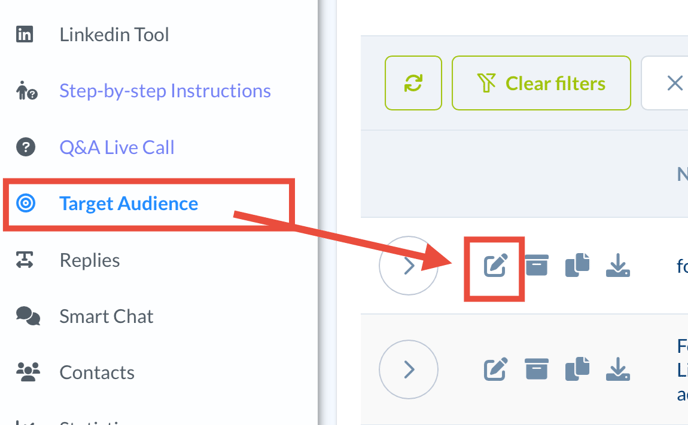Edit the second audience row
This screenshot has height=425, width=688.
[496, 369]
